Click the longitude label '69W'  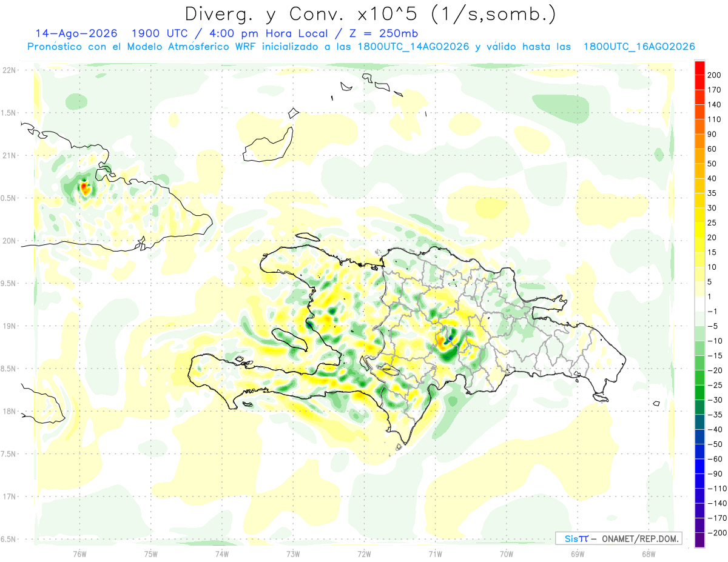click(x=578, y=554)
